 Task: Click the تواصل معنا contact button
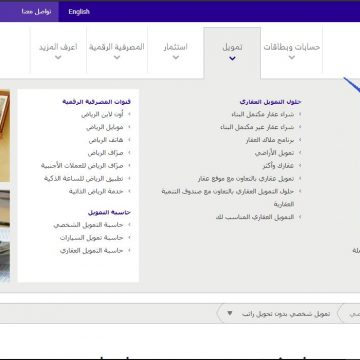[36, 12]
